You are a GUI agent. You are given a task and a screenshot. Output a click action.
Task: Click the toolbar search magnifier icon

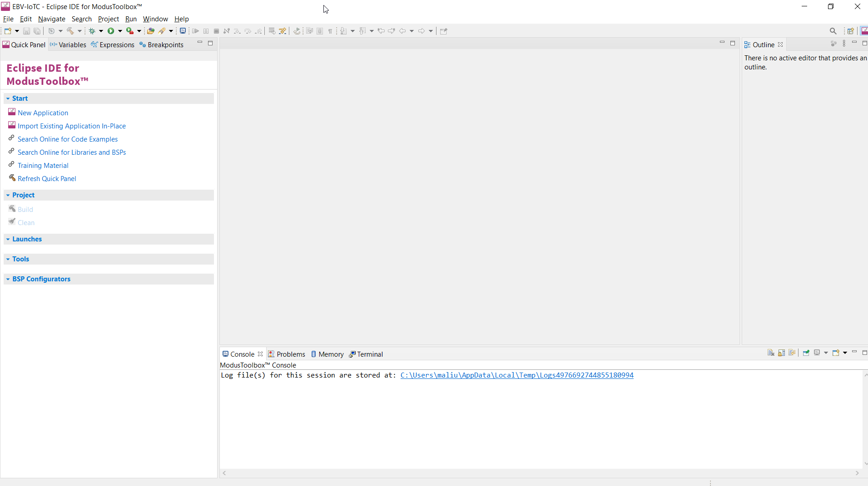(x=833, y=31)
